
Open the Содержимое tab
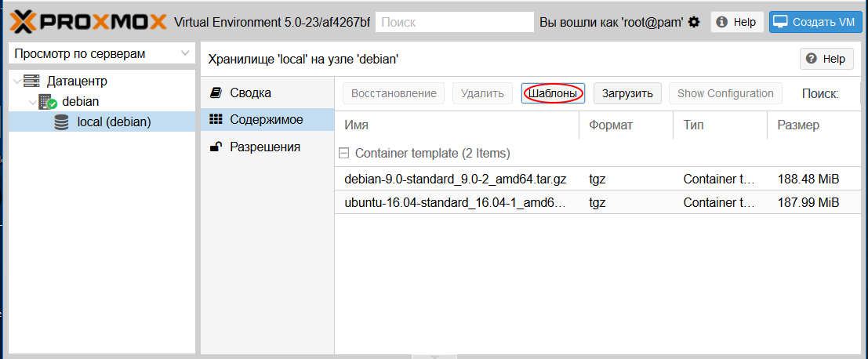tap(267, 119)
